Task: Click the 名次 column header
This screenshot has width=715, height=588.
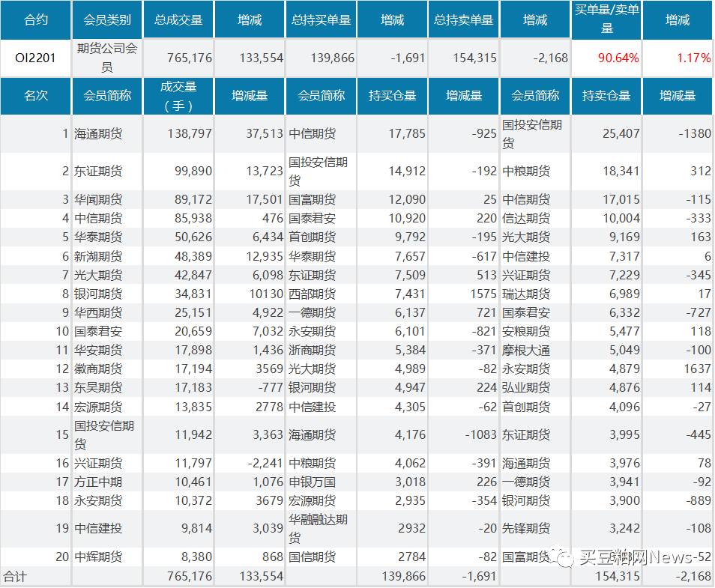Action: click(x=36, y=96)
